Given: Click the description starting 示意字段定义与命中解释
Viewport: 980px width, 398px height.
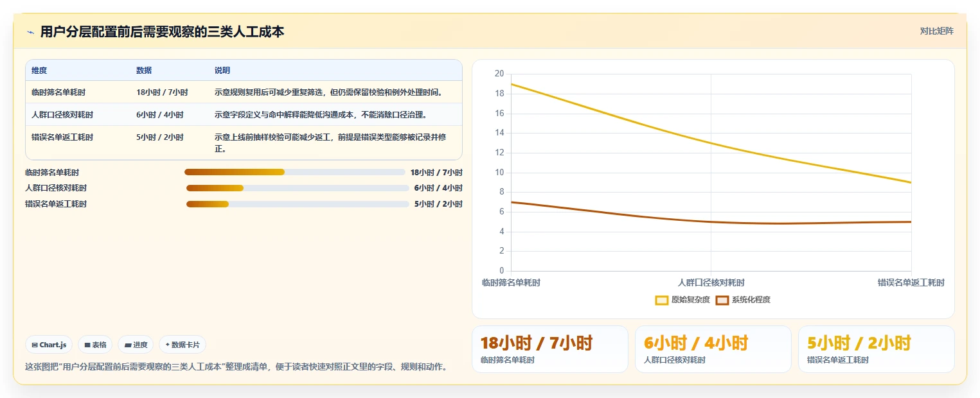Looking at the screenshot, I should [321, 115].
